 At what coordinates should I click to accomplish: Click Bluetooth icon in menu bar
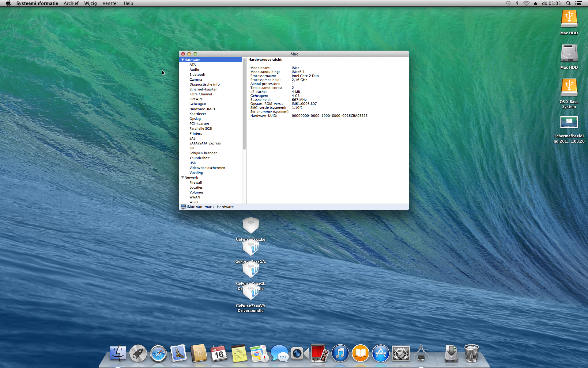[x=517, y=3]
